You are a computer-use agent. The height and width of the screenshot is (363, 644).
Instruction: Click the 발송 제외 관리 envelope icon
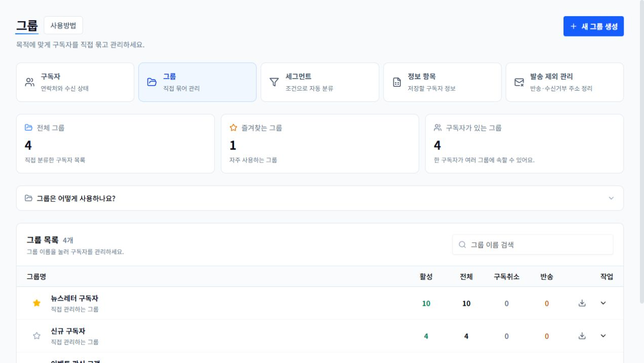[x=519, y=82]
